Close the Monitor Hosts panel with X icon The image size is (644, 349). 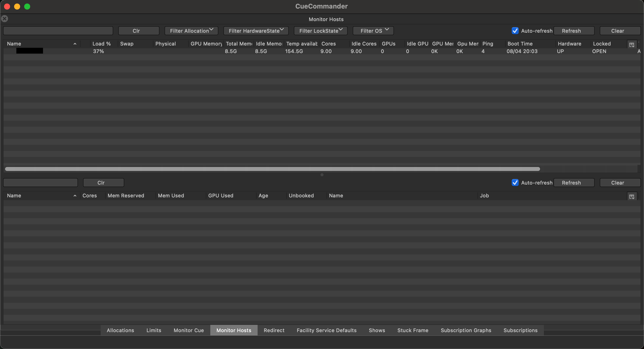click(x=5, y=19)
